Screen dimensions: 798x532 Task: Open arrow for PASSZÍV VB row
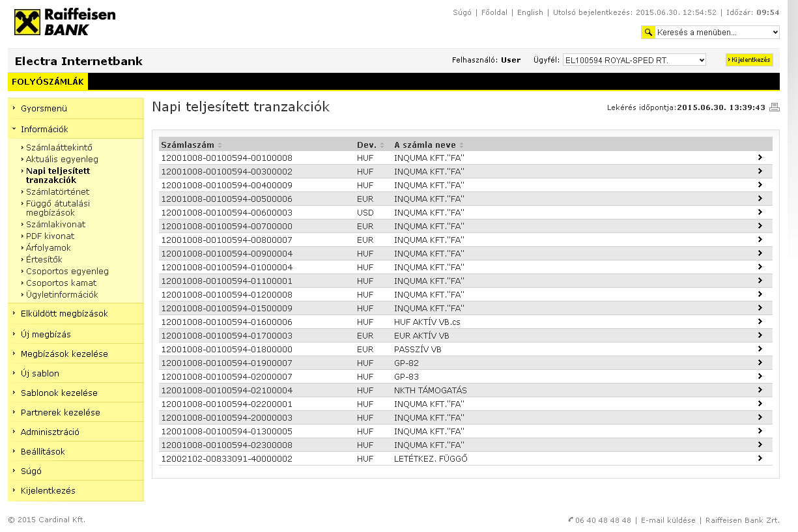(x=760, y=349)
